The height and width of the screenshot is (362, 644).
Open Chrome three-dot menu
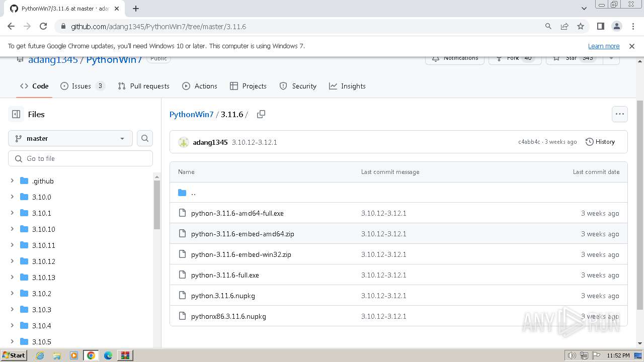pyautogui.click(x=633, y=26)
